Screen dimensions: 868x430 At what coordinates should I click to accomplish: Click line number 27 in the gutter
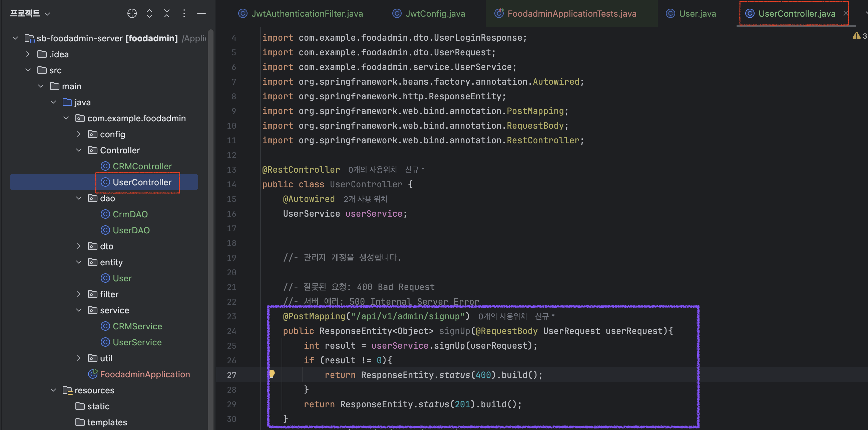tap(232, 375)
